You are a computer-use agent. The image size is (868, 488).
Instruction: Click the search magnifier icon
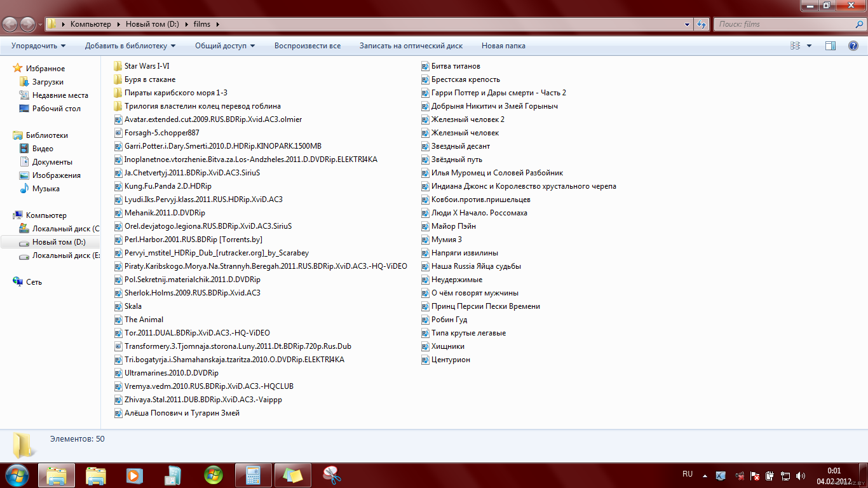coord(859,24)
